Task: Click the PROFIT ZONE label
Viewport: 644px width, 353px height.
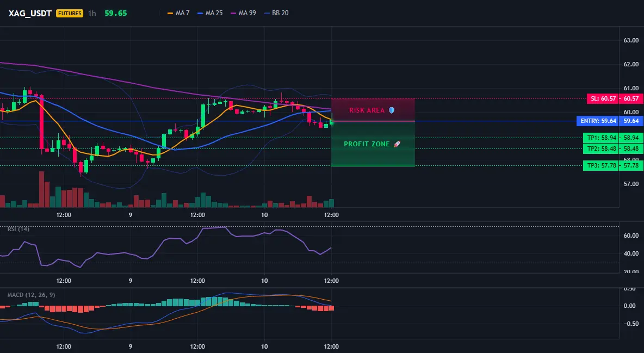Action: [x=367, y=144]
